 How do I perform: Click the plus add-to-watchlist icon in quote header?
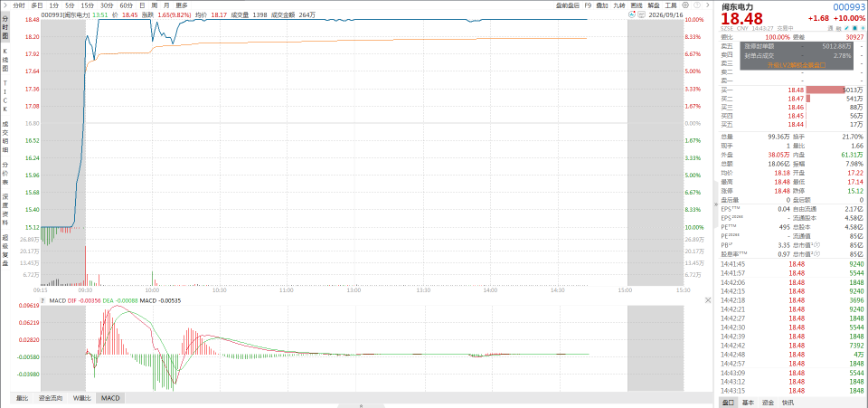862,28
